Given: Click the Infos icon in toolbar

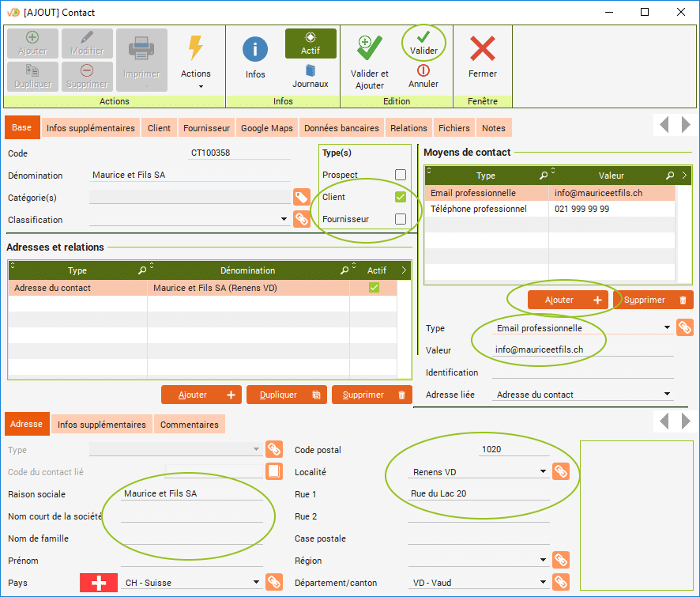Looking at the screenshot, I should 254,50.
